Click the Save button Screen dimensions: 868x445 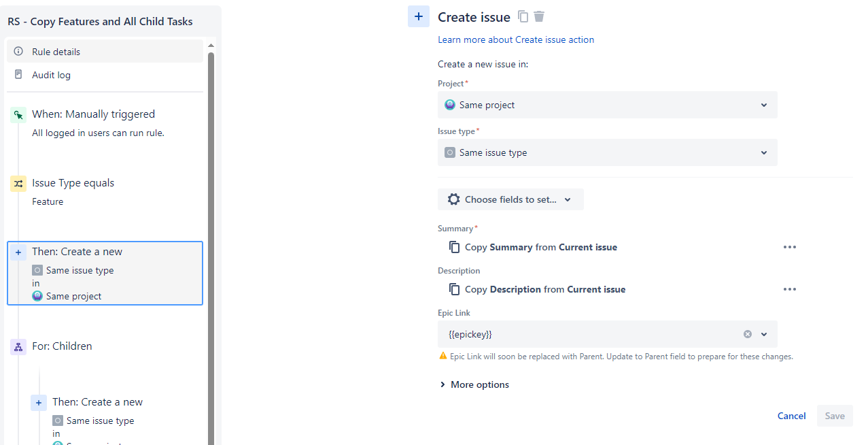(835, 416)
